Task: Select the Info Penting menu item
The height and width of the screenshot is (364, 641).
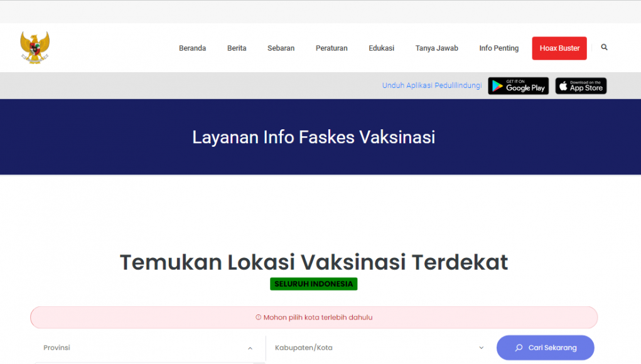Action: point(498,48)
